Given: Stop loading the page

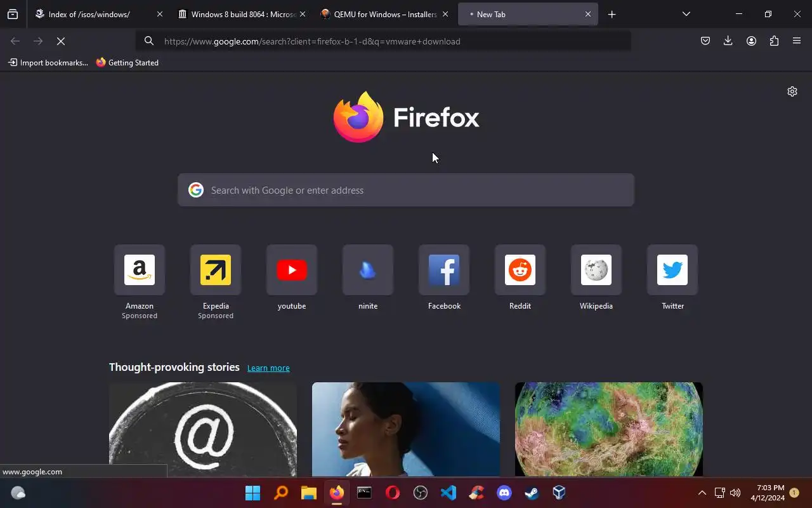Looking at the screenshot, I should [x=61, y=41].
